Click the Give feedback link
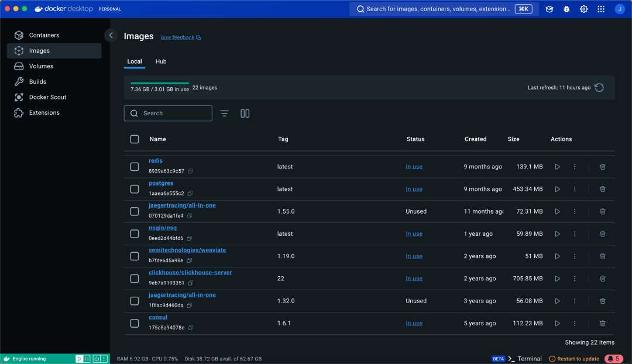 (x=180, y=37)
